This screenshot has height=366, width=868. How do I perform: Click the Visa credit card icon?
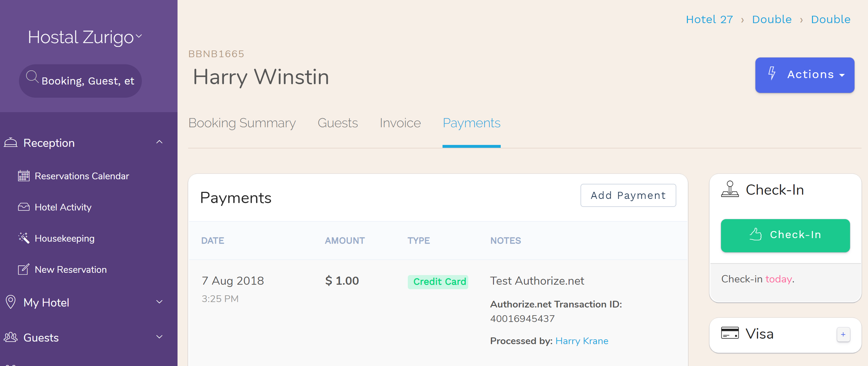[730, 333]
